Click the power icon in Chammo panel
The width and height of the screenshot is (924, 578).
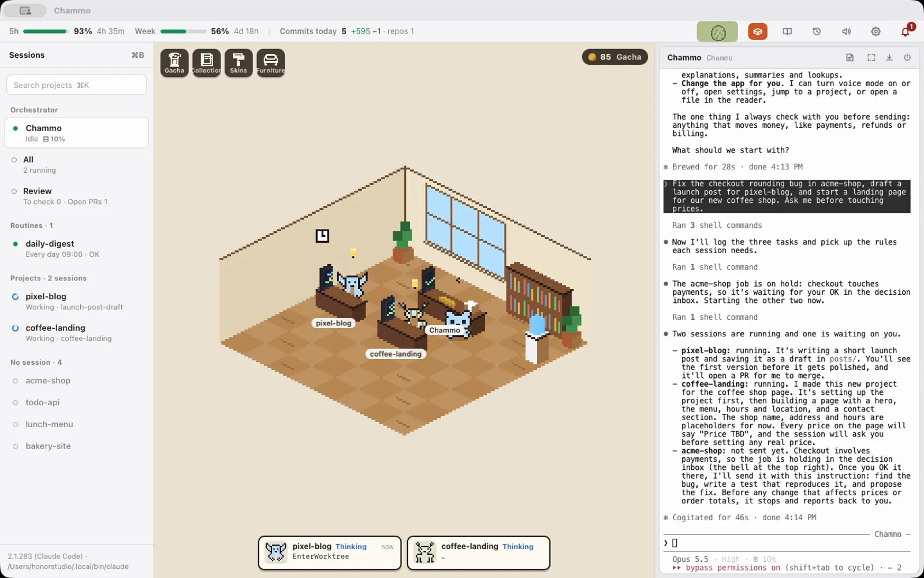point(907,58)
